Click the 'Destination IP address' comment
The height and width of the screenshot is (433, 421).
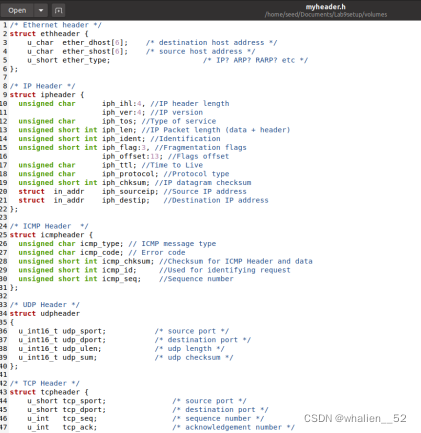click(x=216, y=200)
